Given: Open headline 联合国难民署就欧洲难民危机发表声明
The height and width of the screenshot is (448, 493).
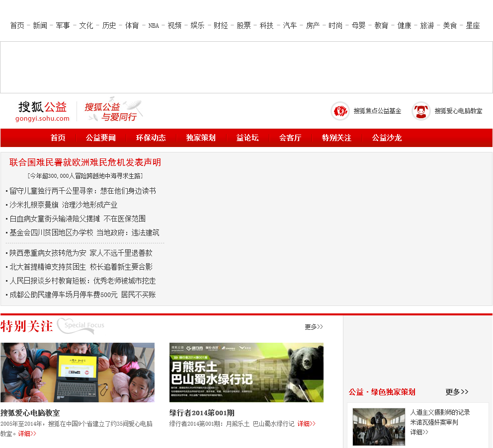Looking at the screenshot, I should coord(85,162).
